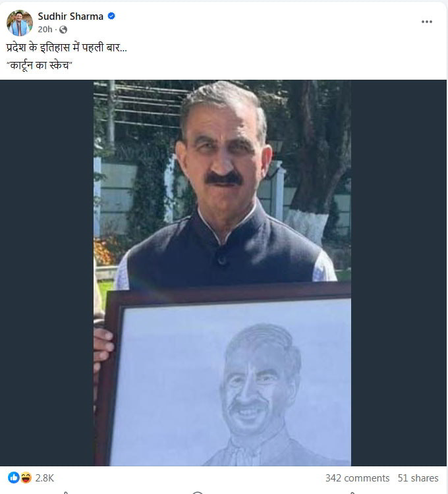The height and width of the screenshot is (494, 448).
Task: Click the dark empty area right of the photo
Action: [x=399, y=273]
